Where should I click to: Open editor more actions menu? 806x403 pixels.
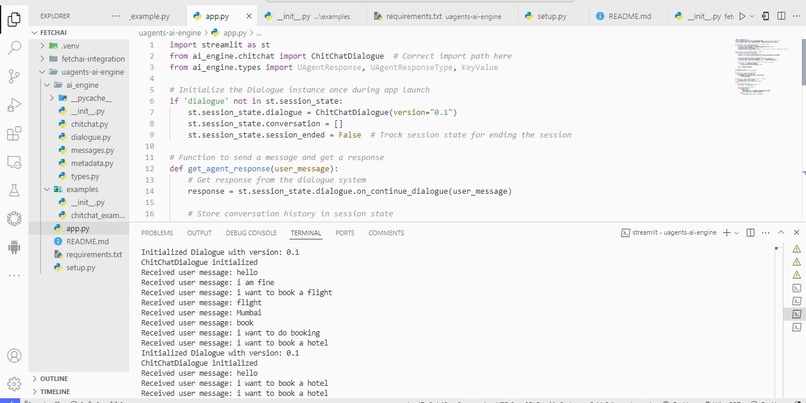point(796,16)
